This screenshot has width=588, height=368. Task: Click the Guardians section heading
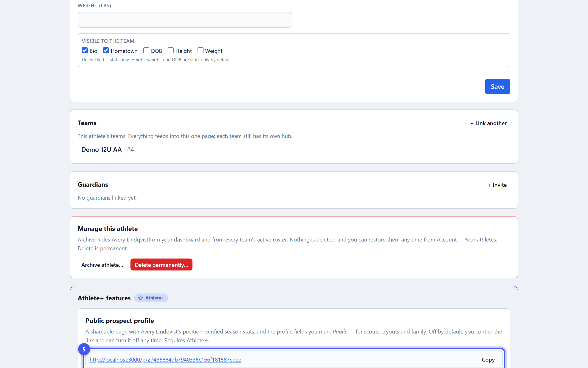pos(93,184)
